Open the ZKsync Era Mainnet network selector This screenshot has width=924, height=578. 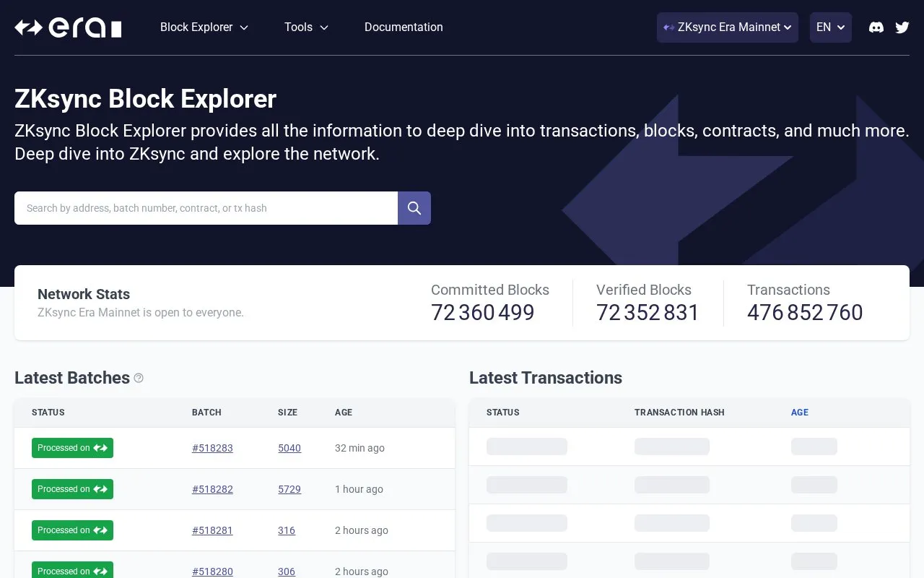pyautogui.click(x=728, y=27)
